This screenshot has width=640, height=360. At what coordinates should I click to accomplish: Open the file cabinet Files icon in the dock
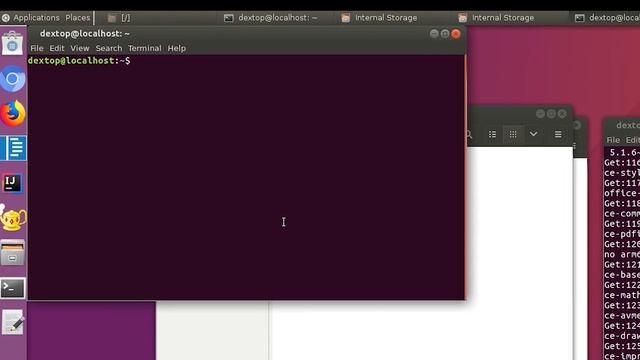pos(12,253)
